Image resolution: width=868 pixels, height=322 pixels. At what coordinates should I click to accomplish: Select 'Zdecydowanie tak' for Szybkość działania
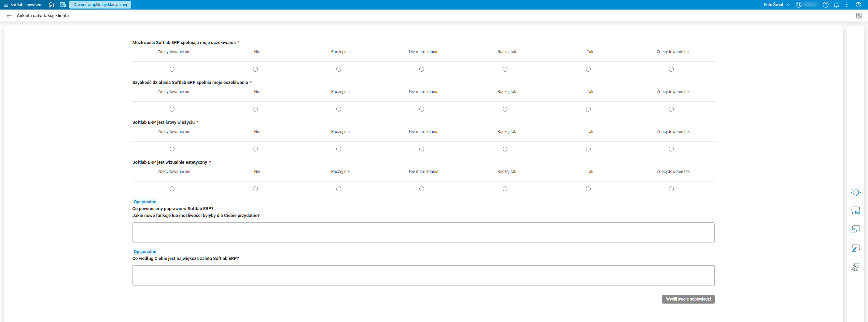[x=671, y=109]
